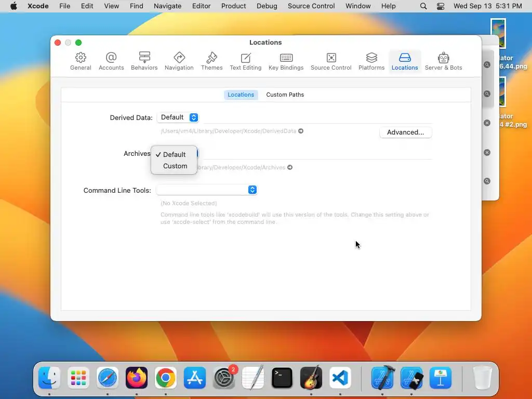
Task: Click the date and time display
Action: tap(487, 6)
